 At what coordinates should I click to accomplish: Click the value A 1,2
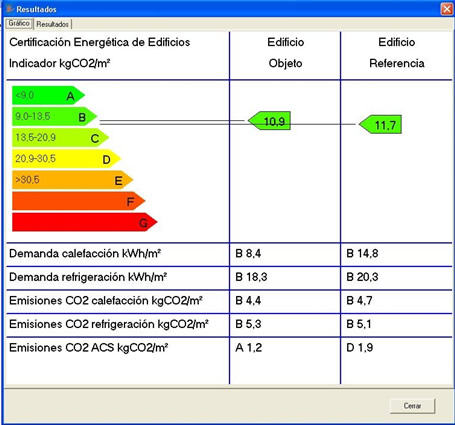pyautogui.click(x=248, y=348)
